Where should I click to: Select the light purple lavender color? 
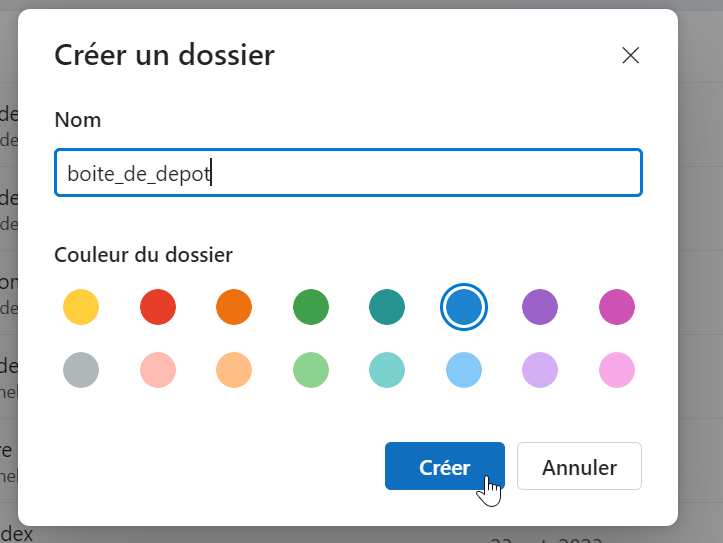[540, 370]
